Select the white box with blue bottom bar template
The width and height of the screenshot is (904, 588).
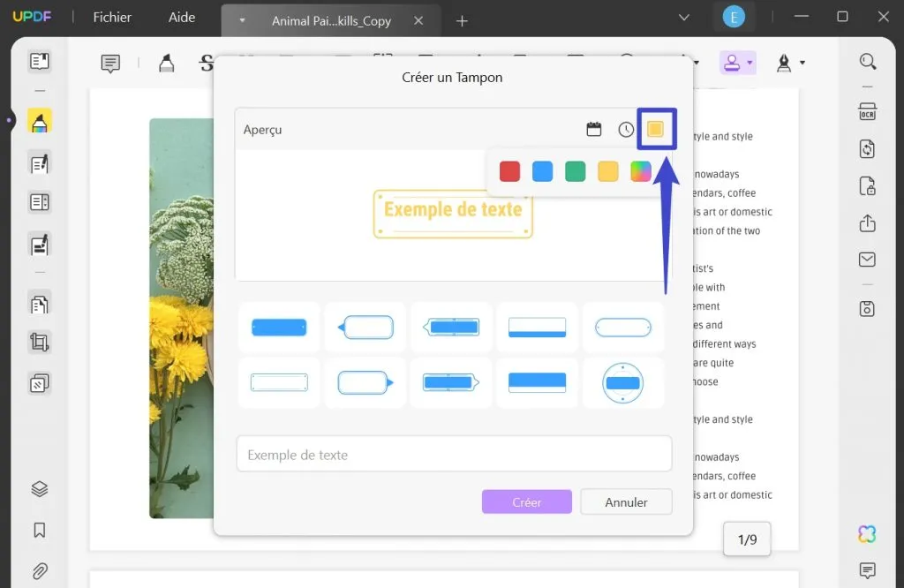[x=538, y=328]
